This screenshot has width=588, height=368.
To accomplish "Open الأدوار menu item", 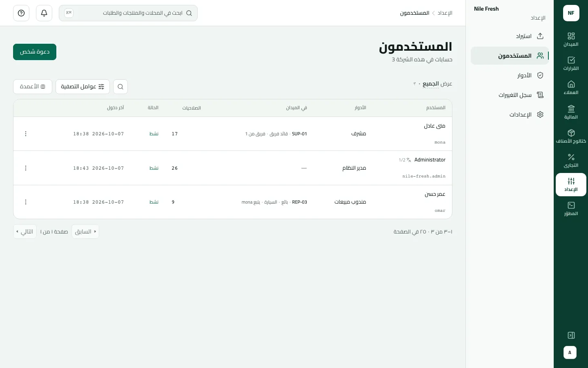I will [x=510, y=75].
